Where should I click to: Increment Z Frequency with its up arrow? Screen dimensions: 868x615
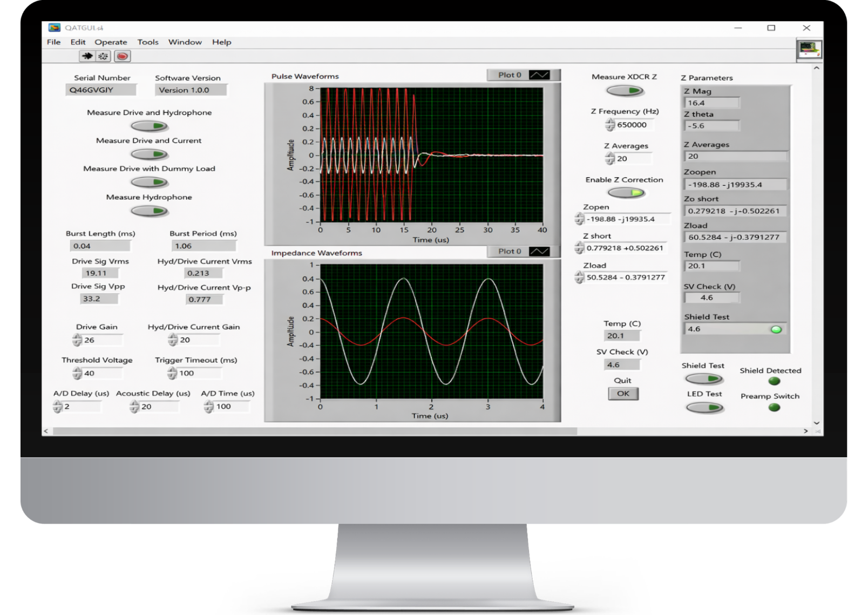(x=609, y=122)
